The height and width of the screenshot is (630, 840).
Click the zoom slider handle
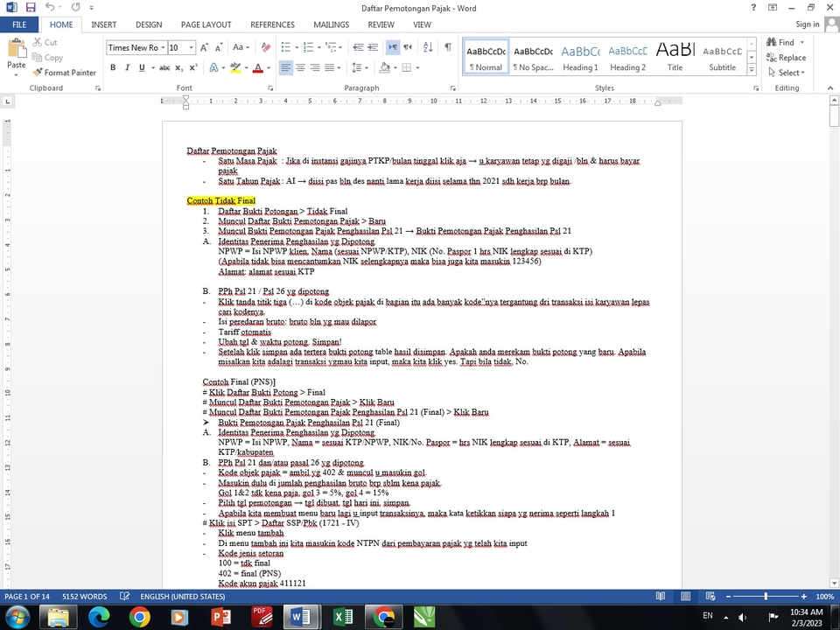766,596
